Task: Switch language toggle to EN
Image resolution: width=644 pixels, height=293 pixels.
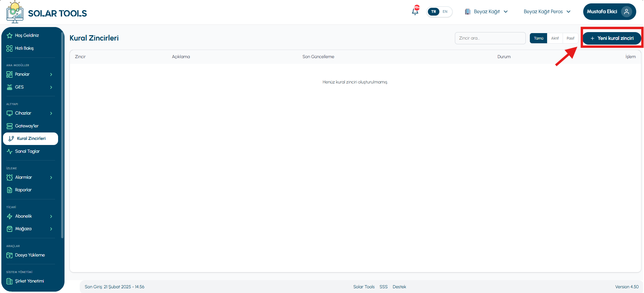Action: coord(445,11)
